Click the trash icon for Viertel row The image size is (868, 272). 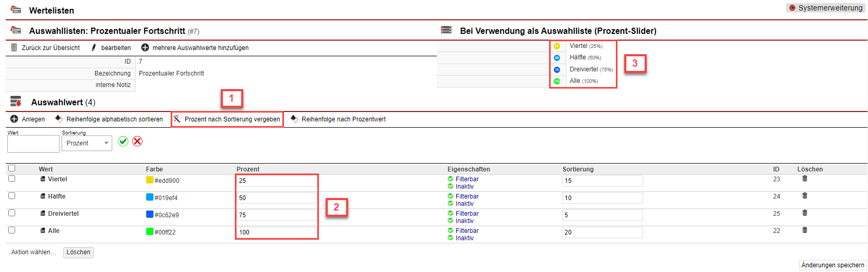pos(804,179)
